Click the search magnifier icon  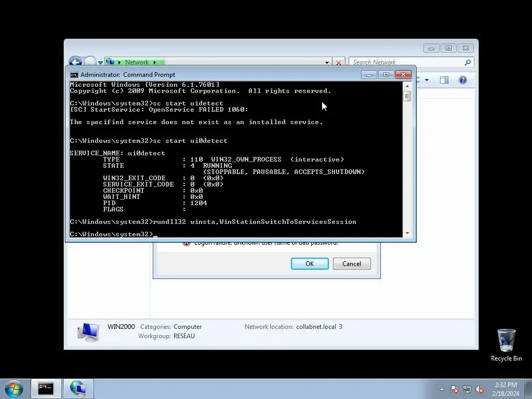click(x=468, y=62)
